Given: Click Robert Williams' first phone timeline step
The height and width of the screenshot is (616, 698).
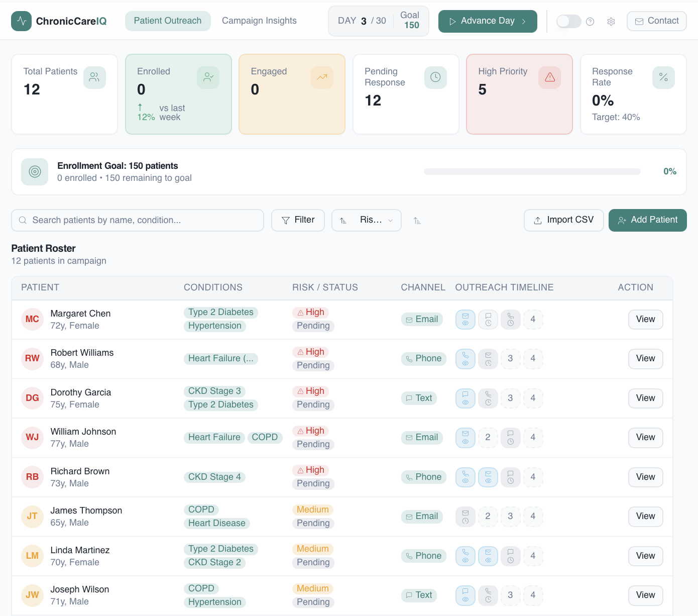Looking at the screenshot, I should pyautogui.click(x=466, y=359).
